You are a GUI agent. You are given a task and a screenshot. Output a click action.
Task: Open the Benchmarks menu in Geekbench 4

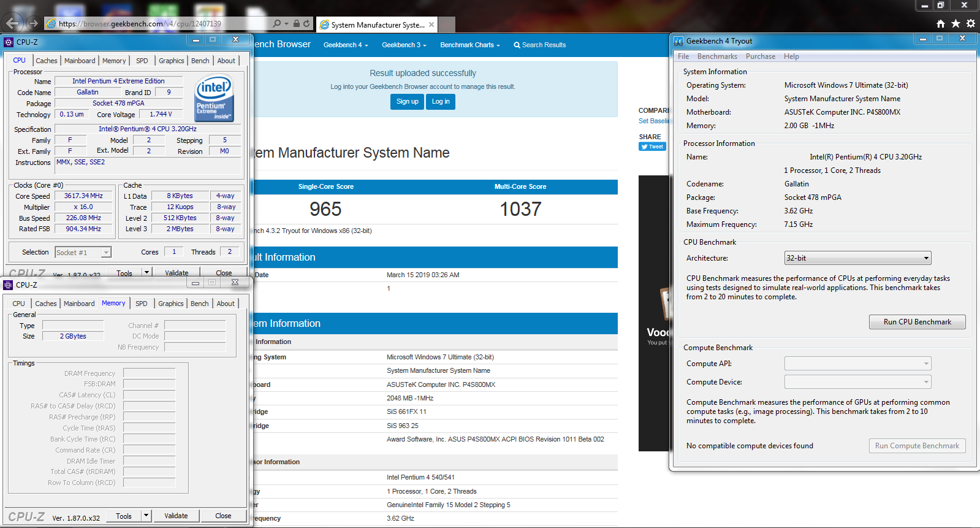[717, 56]
